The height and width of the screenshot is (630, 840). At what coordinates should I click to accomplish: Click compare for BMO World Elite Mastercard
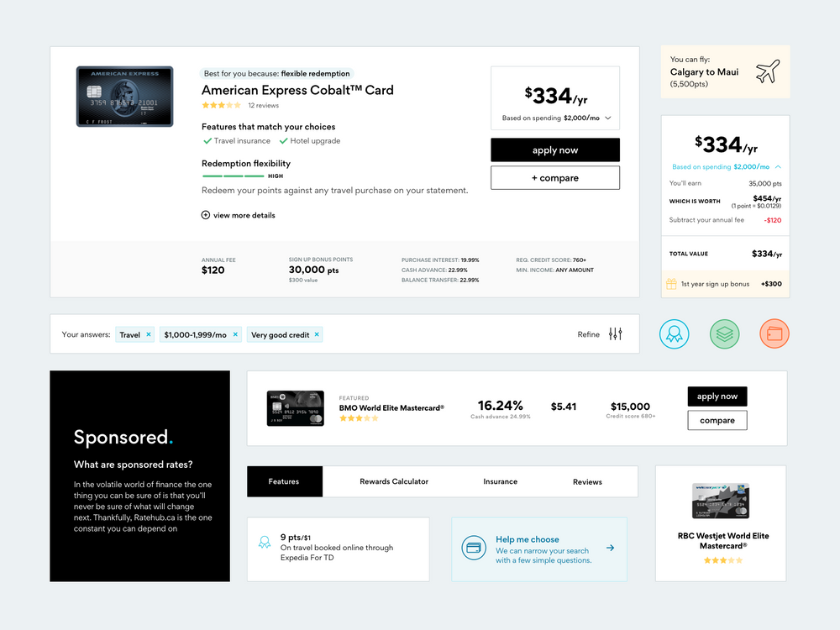pyautogui.click(x=717, y=420)
